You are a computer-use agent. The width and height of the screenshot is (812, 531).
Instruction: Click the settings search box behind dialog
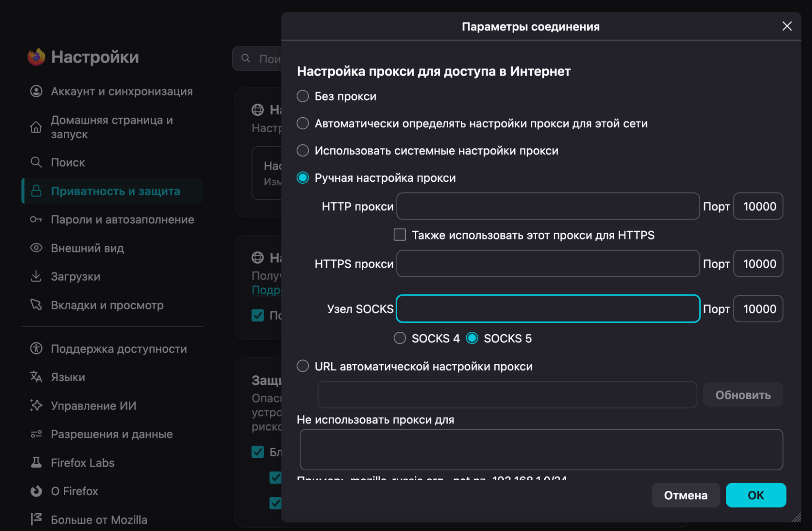[x=257, y=59]
